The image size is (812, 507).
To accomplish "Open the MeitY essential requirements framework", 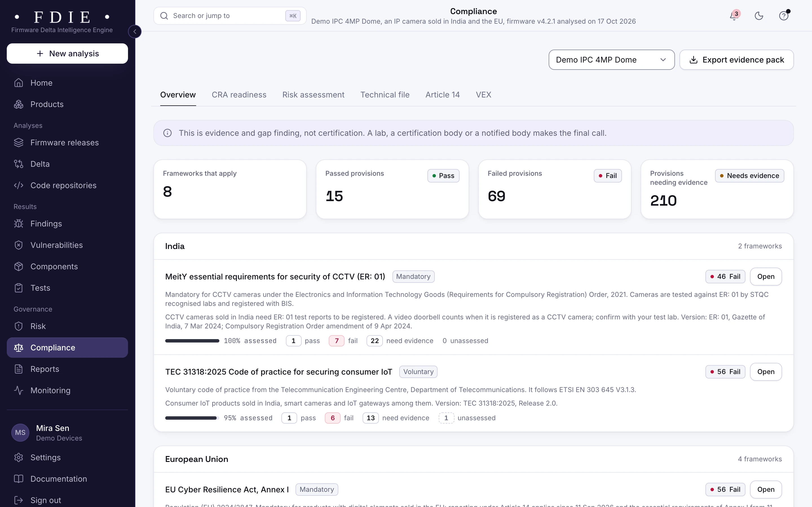I will (766, 277).
